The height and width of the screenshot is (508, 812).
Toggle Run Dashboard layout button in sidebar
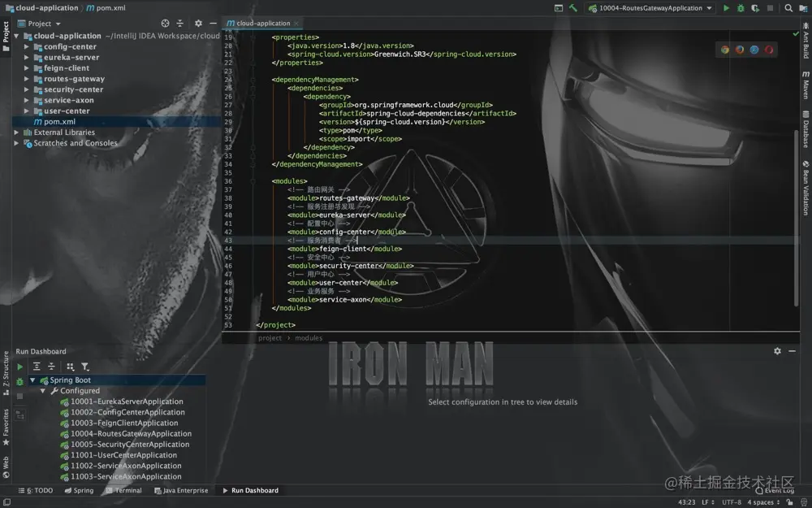click(19, 415)
